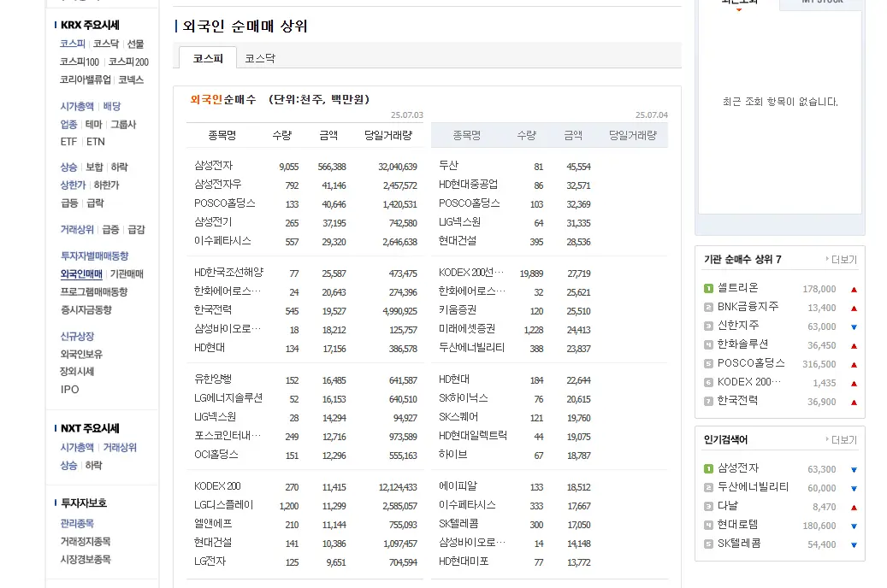Open 신규상장 page
The height and width of the screenshot is (588, 887).
point(77,337)
